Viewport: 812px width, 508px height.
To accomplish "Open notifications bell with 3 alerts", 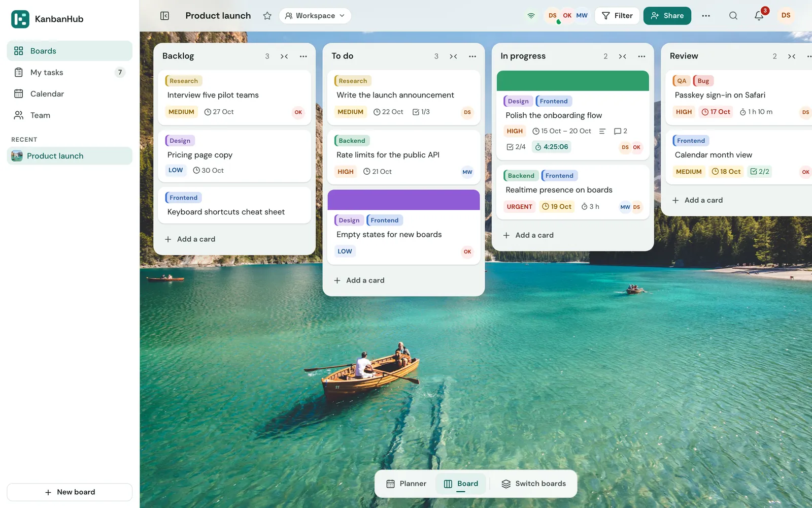I will tap(759, 16).
